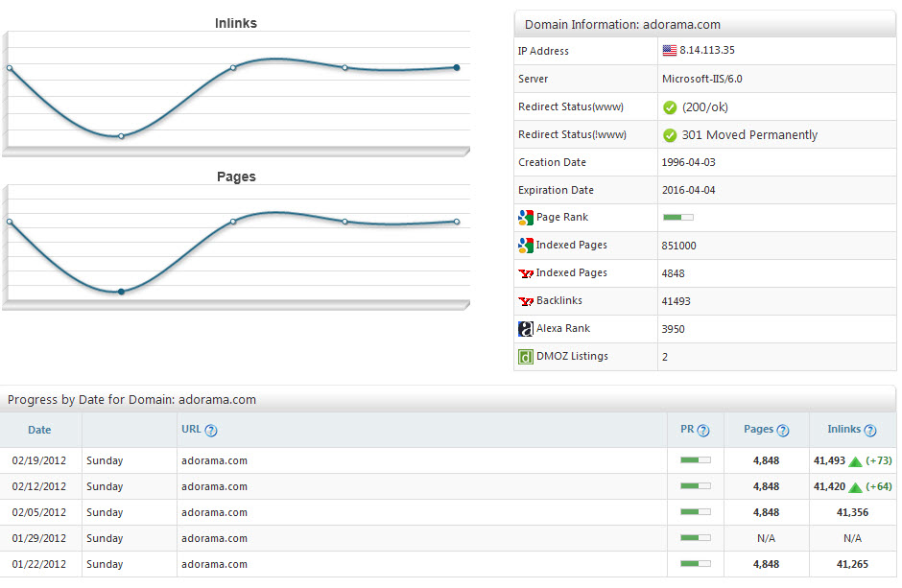The width and height of the screenshot is (902, 588).
Task: Sort table by the Date column header
Action: tap(39, 430)
